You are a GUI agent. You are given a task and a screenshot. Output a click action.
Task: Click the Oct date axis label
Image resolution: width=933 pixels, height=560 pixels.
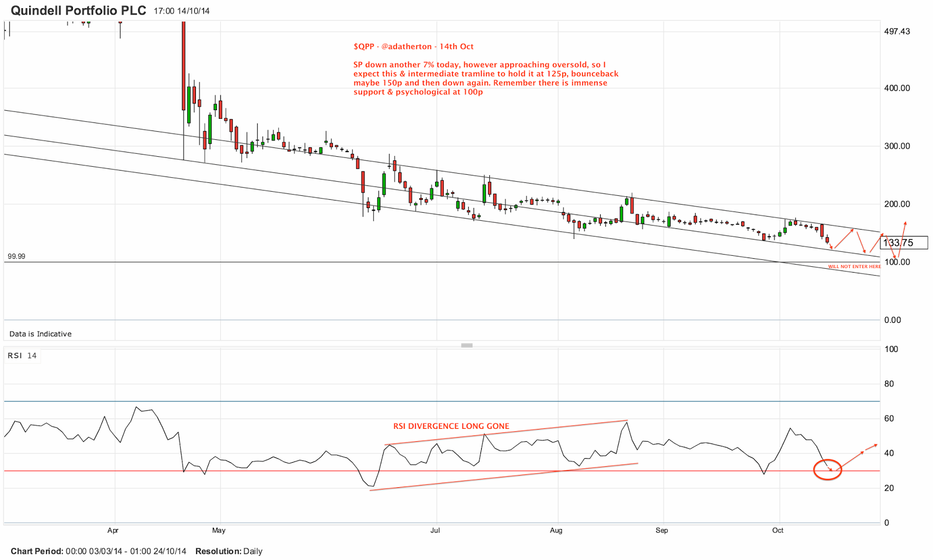click(x=778, y=530)
